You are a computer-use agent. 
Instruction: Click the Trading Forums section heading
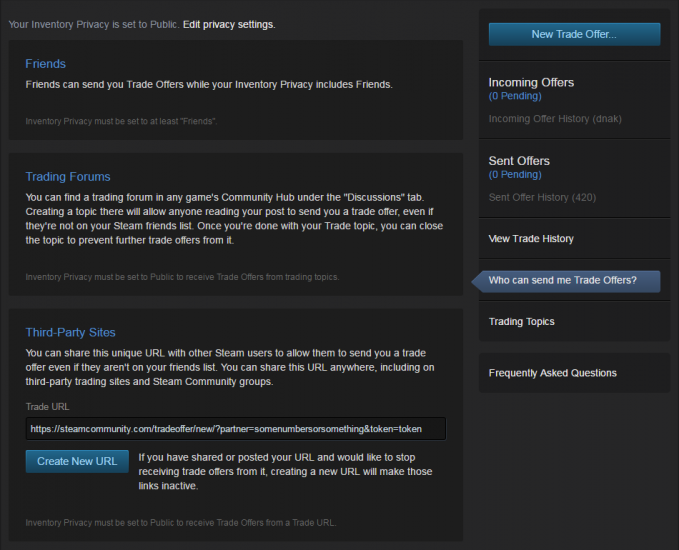(68, 177)
